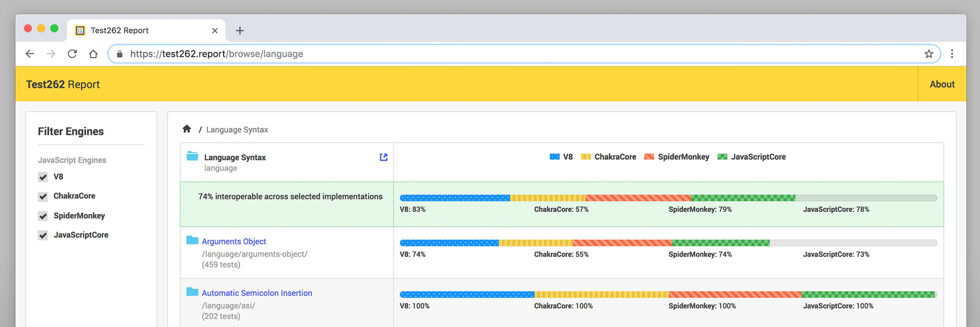
Task: Go to the browser home page icon
Action: 93,54
